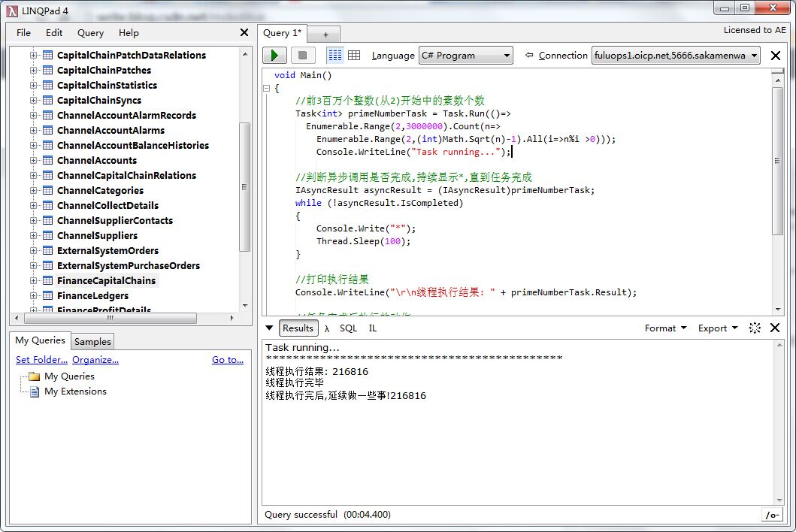This screenshot has height=532, width=796.
Task: Open the Connection dropdown list
Action: [676, 56]
